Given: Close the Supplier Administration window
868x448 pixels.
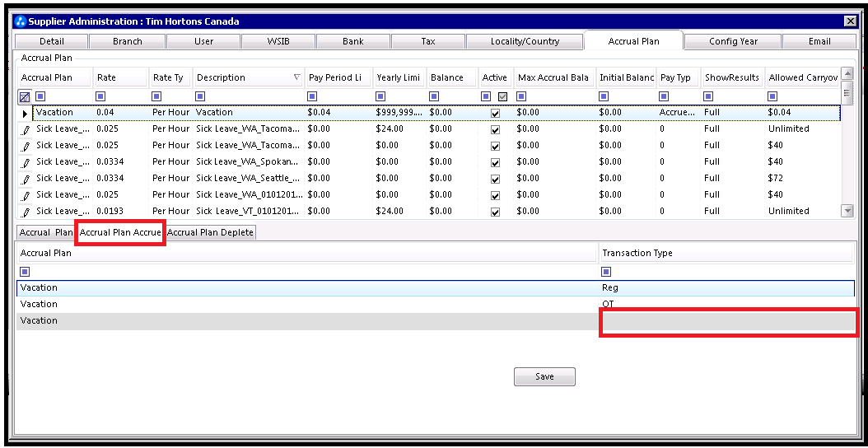Looking at the screenshot, I should [850, 21].
